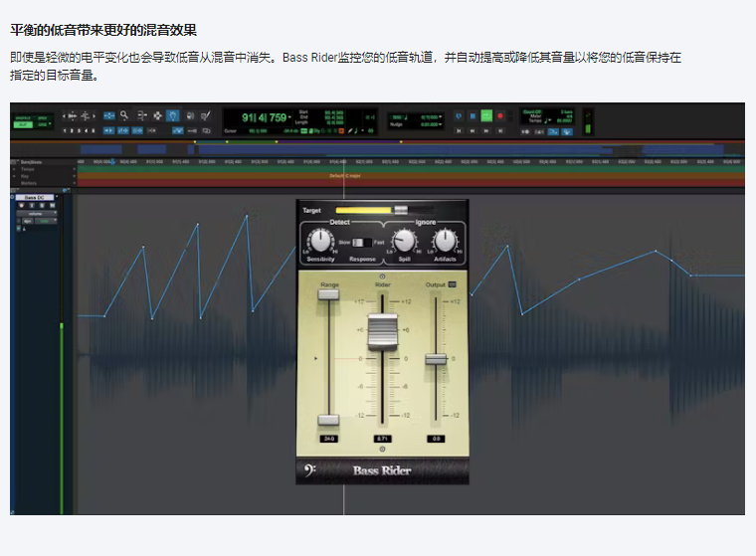Click the Target level slider handle

click(x=401, y=210)
